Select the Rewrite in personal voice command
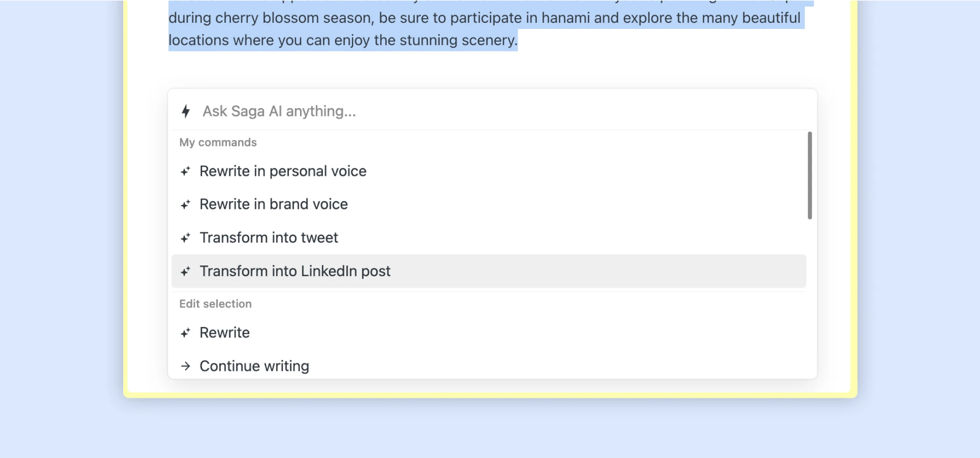 point(283,172)
